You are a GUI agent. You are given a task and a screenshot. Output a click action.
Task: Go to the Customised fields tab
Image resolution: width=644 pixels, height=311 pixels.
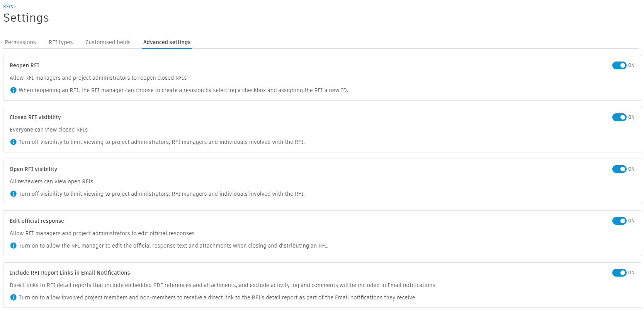pyautogui.click(x=108, y=42)
